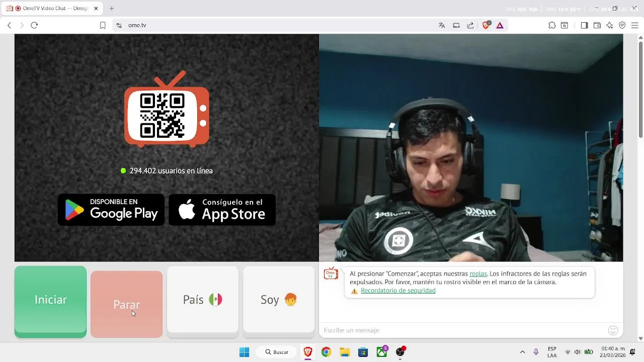
Task: Expand the hidden system tray icons chevron
Action: 522,352
